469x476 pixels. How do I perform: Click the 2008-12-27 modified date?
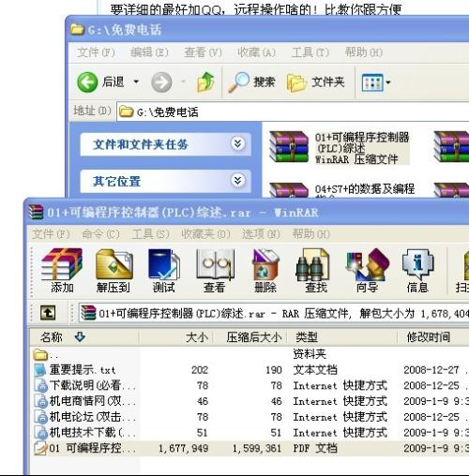[x=431, y=370]
